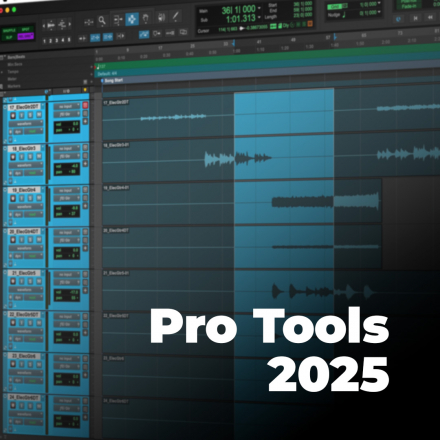Image resolution: width=440 pixels, height=440 pixels.
Task: Click the Return to Zero transport button
Action: pyautogui.click(x=415, y=18)
